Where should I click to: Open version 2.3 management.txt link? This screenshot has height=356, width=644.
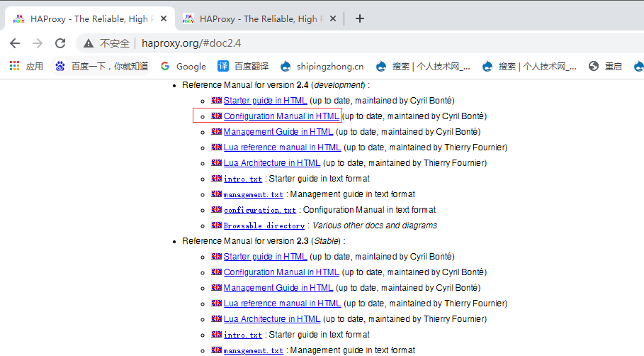[254, 350]
